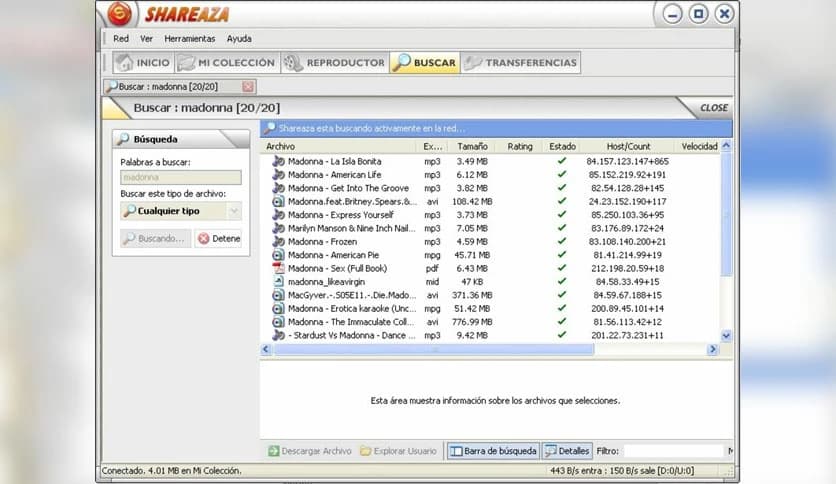
Task: Click audio icon of 'Stardust Vs Madonna - Dance'
Action: (x=278, y=335)
